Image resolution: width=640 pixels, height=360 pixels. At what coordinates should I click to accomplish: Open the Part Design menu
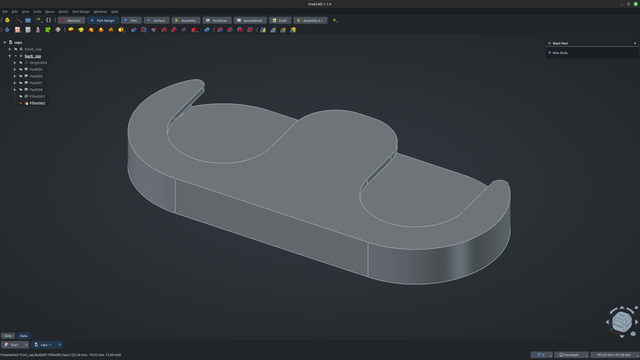click(x=81, y=12)
